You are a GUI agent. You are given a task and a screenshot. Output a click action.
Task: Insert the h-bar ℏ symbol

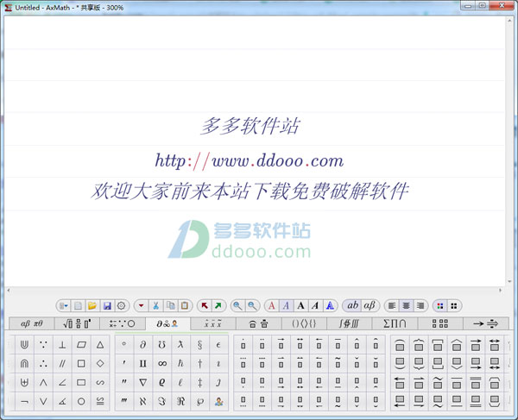(180, 364)
